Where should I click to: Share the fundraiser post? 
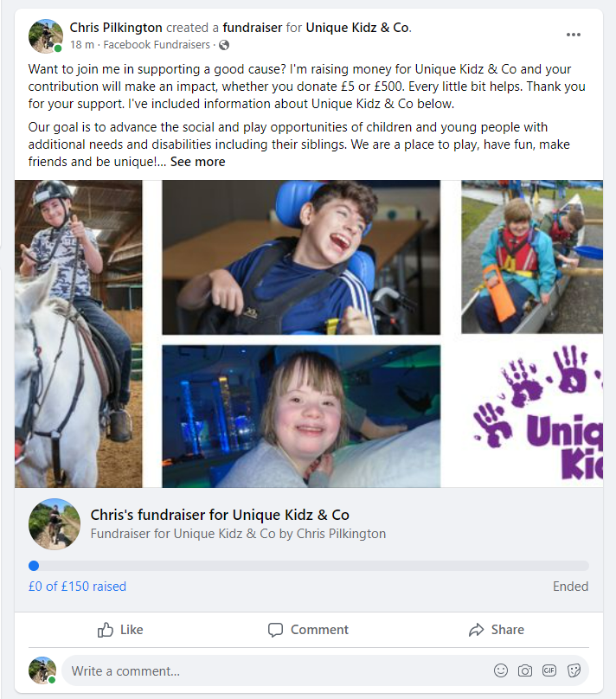(x=496, y=630)
